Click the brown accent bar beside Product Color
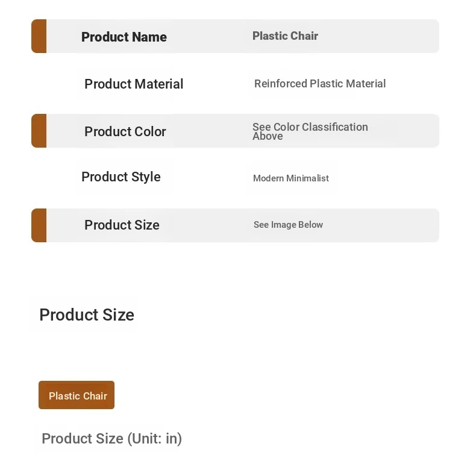The width and height of the screenshot is (476, 467). 39,131
